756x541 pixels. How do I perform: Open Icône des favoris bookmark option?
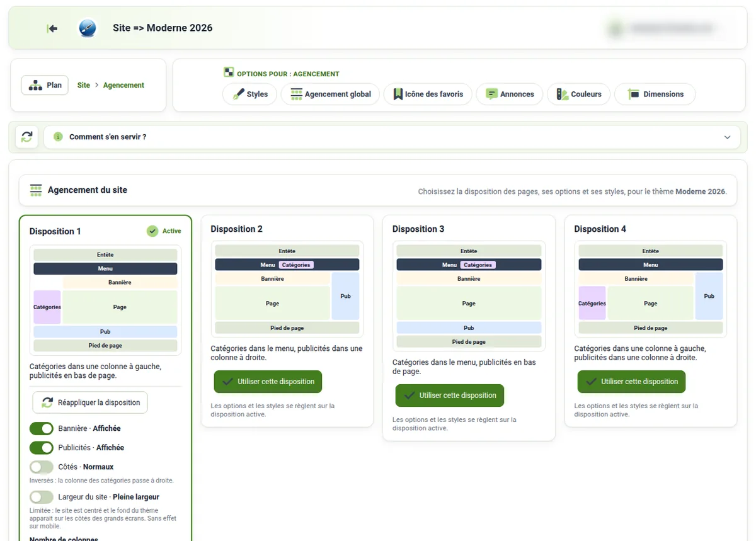[x=428, y=94]
